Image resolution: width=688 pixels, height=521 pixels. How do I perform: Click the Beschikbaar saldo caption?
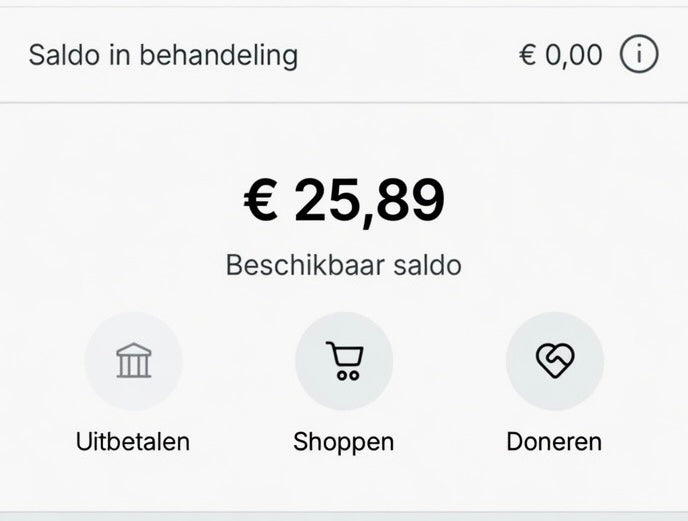343,266
